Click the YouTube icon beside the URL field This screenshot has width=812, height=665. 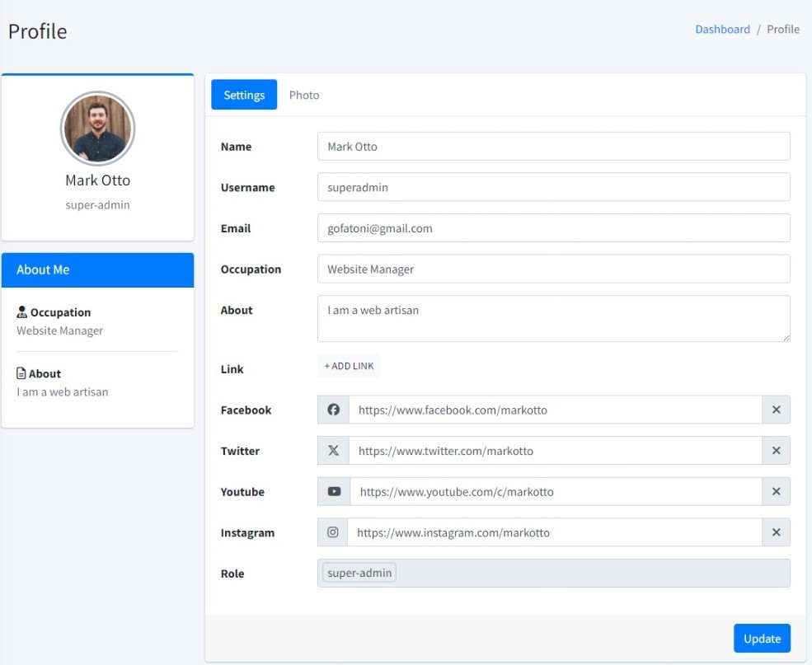click(334, 492)
